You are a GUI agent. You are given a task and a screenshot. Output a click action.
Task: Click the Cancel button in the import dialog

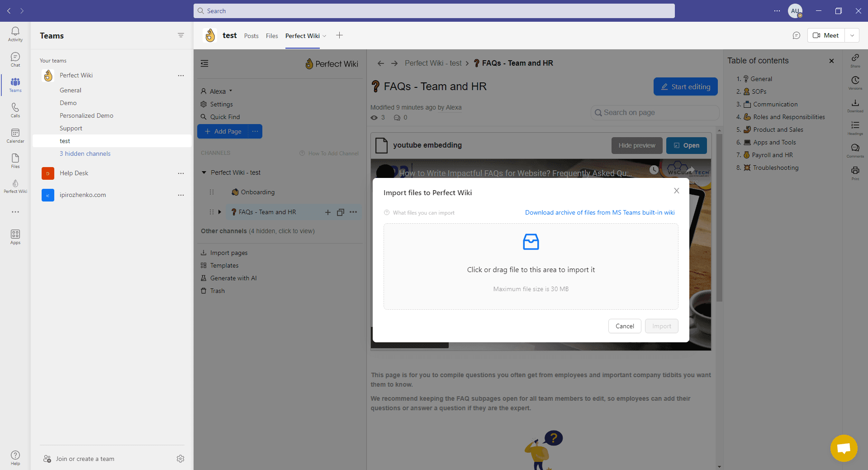point(625,326)
